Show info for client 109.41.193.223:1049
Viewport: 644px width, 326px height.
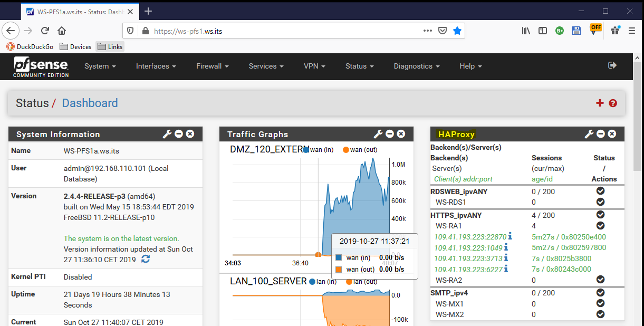click(506, 247)
